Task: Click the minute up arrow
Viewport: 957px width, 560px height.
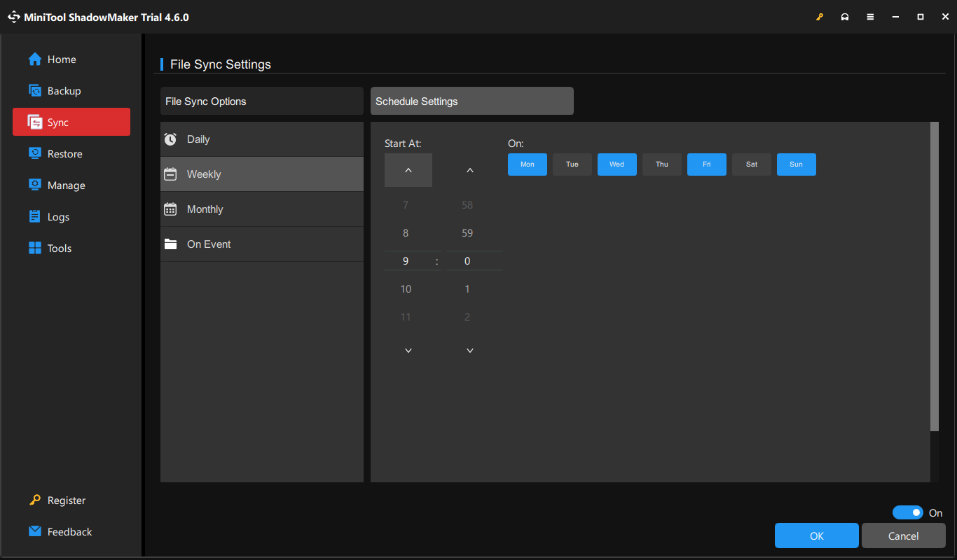Action: tap(470, 170)
